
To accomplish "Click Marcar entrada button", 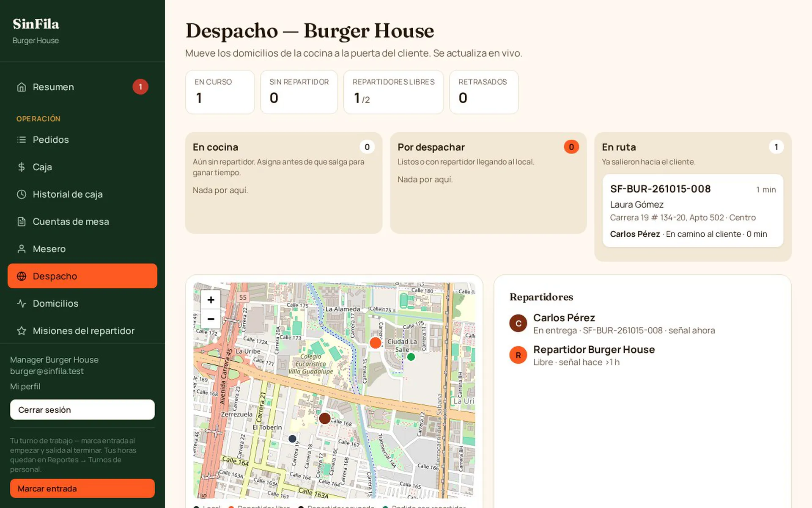I will (82, 489).
